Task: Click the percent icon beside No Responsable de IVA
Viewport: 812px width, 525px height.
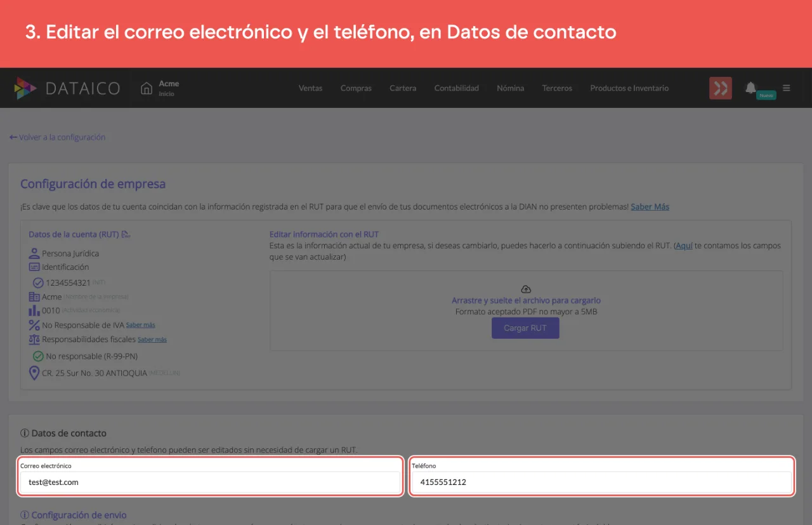Action: click(x=34, y=325)
